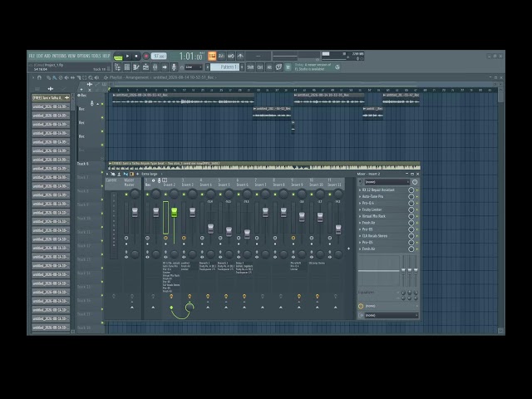Screen dimensions: 532x399
Task: Adjust the green Insert 2 volume fader
Action: click(x=174, y=213)
